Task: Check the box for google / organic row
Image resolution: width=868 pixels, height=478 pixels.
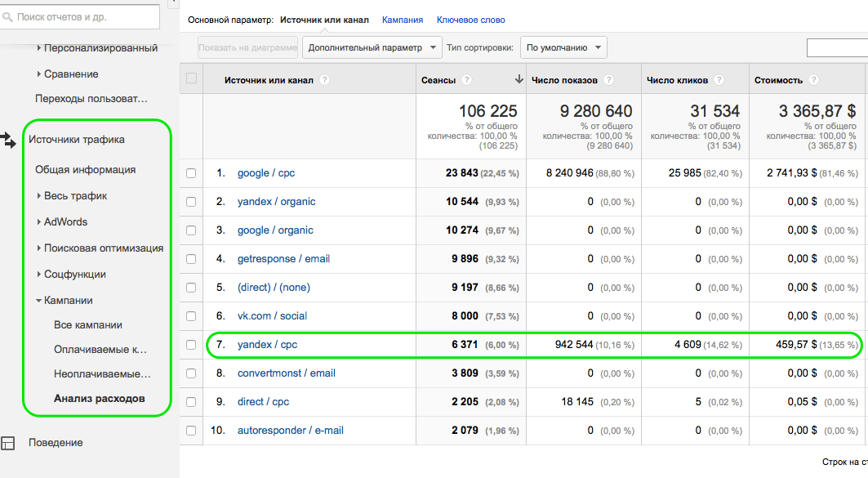Action: tap(191, 230)
